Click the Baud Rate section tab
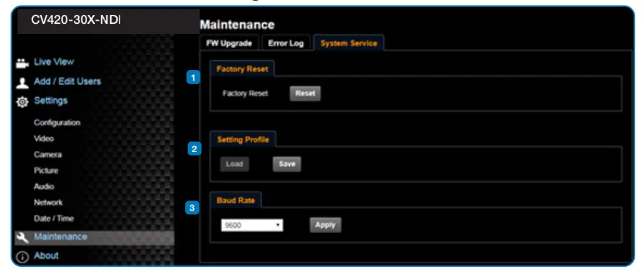Screen dimensions: 644x273 point(236,200)
